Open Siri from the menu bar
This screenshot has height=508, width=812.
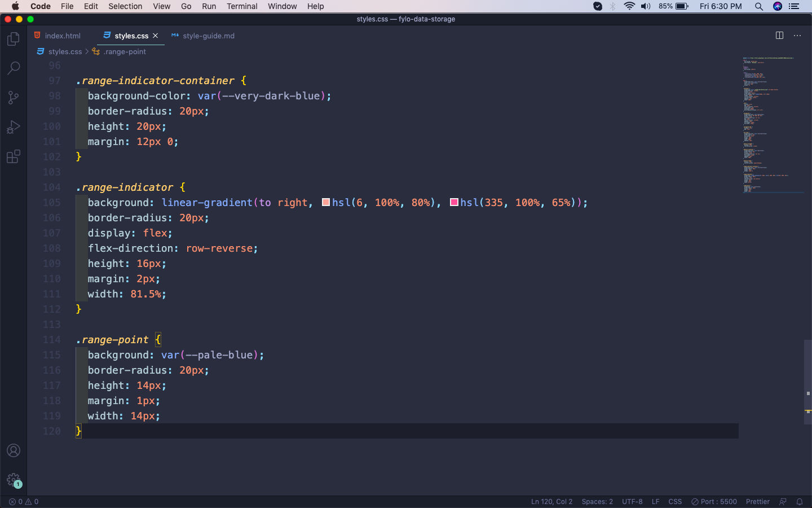pyautogui.click(x=778, y=6)
